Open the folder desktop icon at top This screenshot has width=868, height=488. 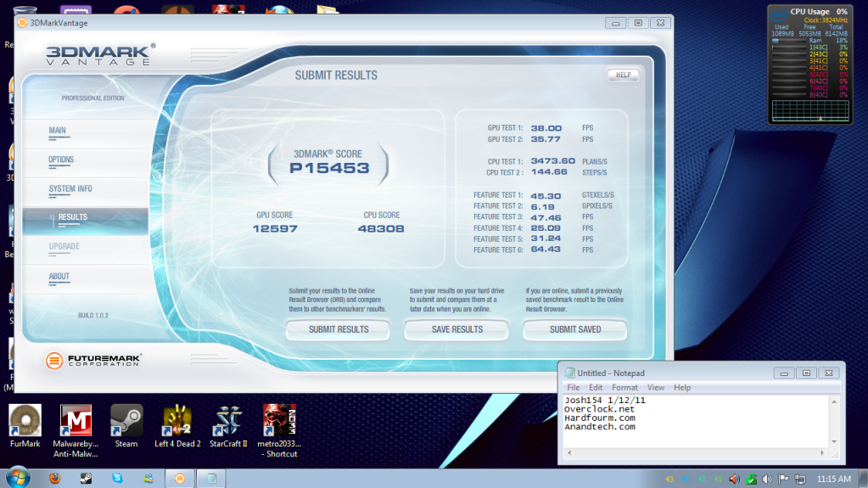328,10
